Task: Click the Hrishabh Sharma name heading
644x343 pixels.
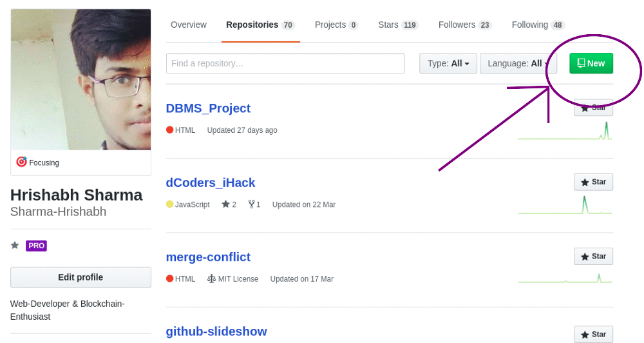Action: (77, 195)
